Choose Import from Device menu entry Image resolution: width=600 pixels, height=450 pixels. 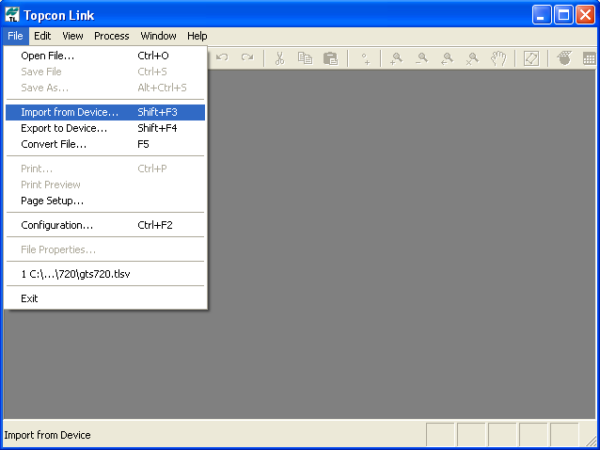pos(69,112)
